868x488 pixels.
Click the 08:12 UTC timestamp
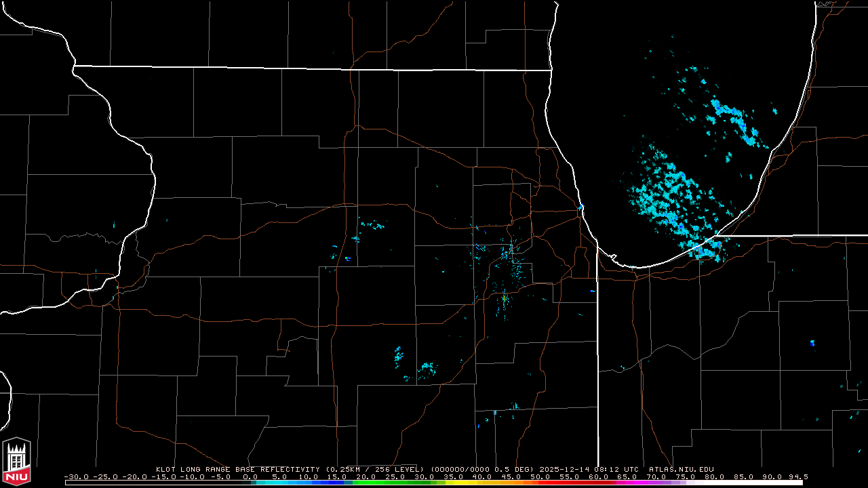tap(620, 469)
